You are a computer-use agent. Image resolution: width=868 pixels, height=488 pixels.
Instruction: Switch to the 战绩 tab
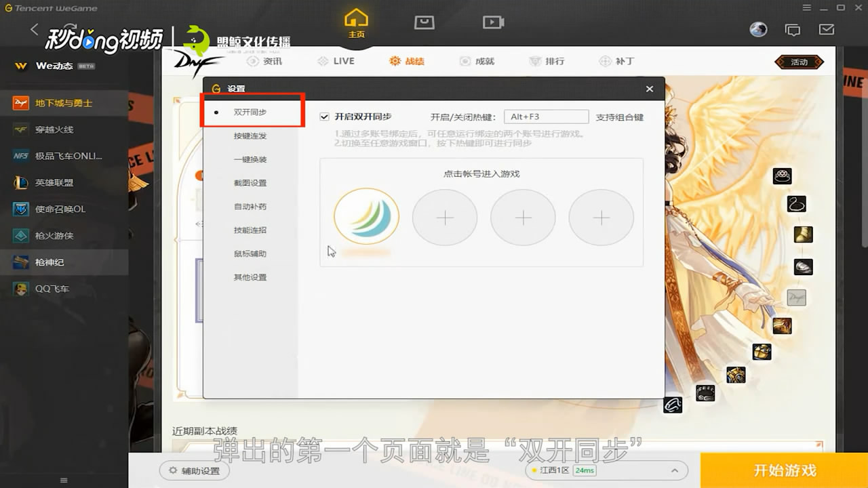406,61
